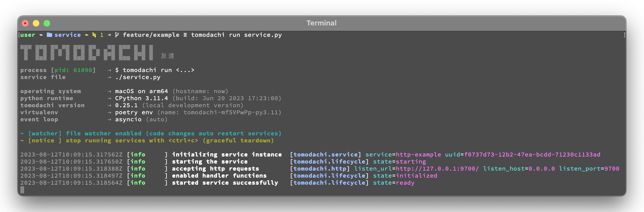Click the '0.25.1' tomodachi version value
Screen dimensions: 644x212
[126, 105]
